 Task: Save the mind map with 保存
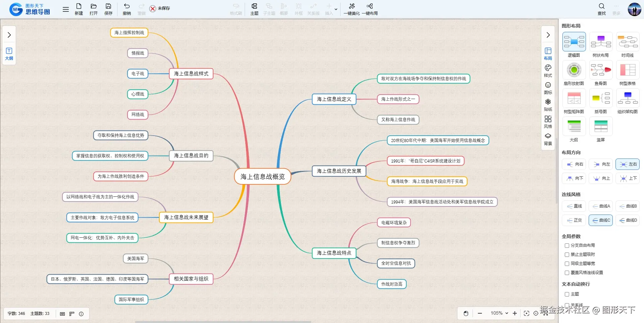coord(108,9)
